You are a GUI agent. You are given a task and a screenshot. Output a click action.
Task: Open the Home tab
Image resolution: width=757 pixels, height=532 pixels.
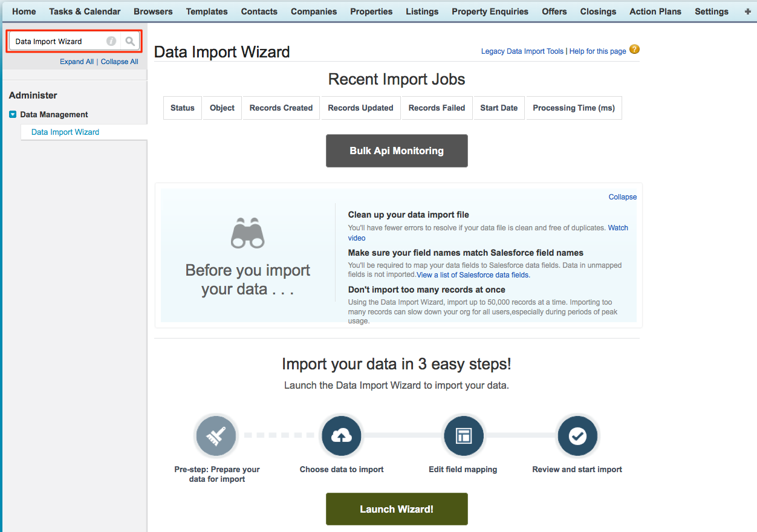pos(24,11)
